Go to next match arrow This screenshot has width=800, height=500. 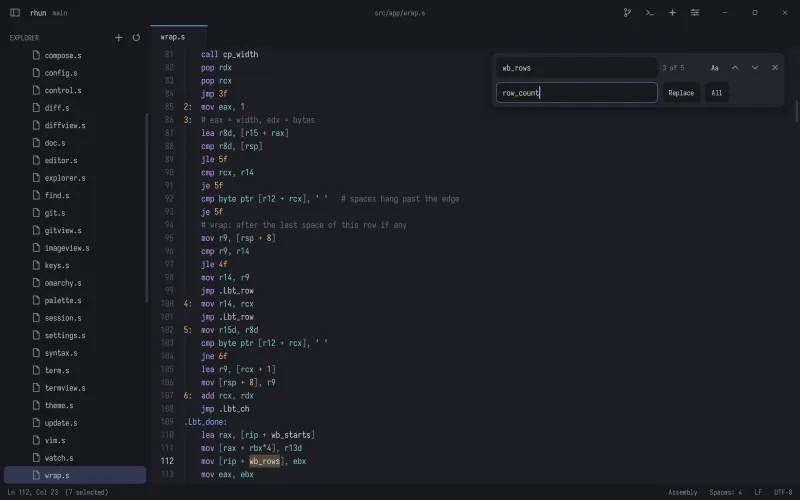point(755,68)
